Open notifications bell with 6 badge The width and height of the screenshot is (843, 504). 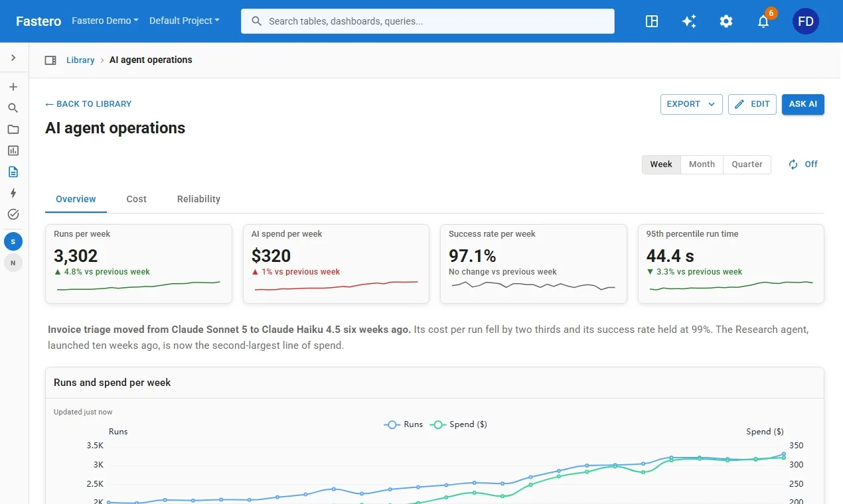(764, 21)
